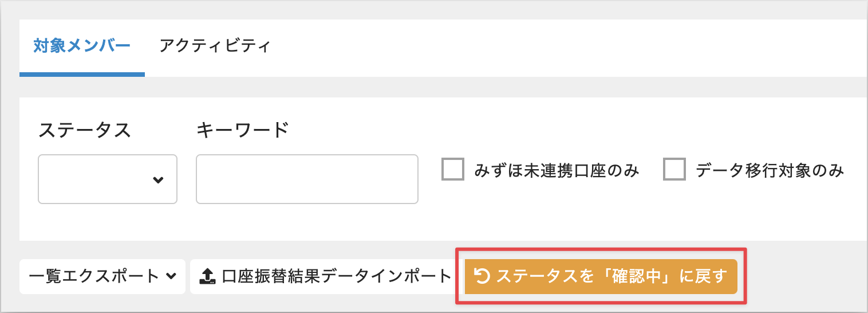Screen dimensions: 868x313
Task: Click the circular undo arrow icon
Action: click(x=483, y=276)
